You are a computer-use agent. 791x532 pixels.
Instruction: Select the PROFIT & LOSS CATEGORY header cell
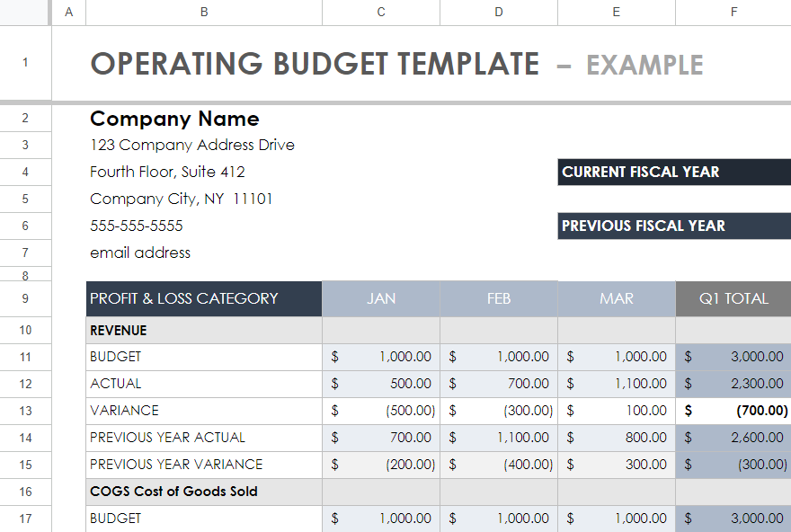point(204,298)
